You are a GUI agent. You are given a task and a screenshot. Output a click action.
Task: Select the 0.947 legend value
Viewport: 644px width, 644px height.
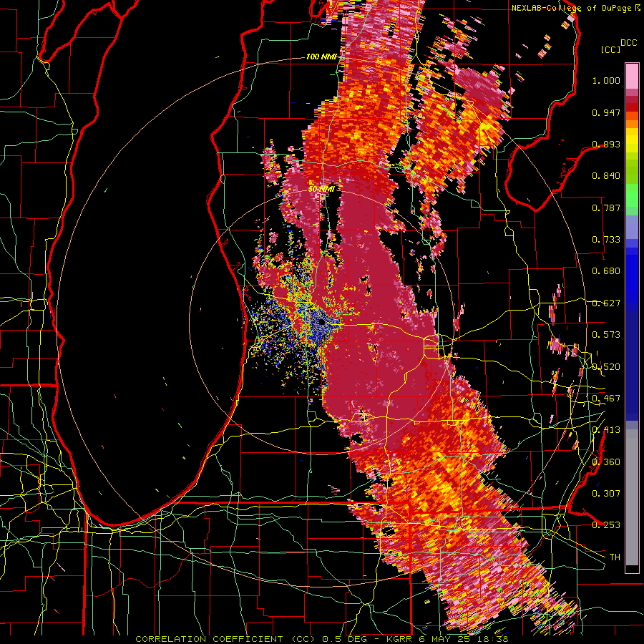(606, 112)
